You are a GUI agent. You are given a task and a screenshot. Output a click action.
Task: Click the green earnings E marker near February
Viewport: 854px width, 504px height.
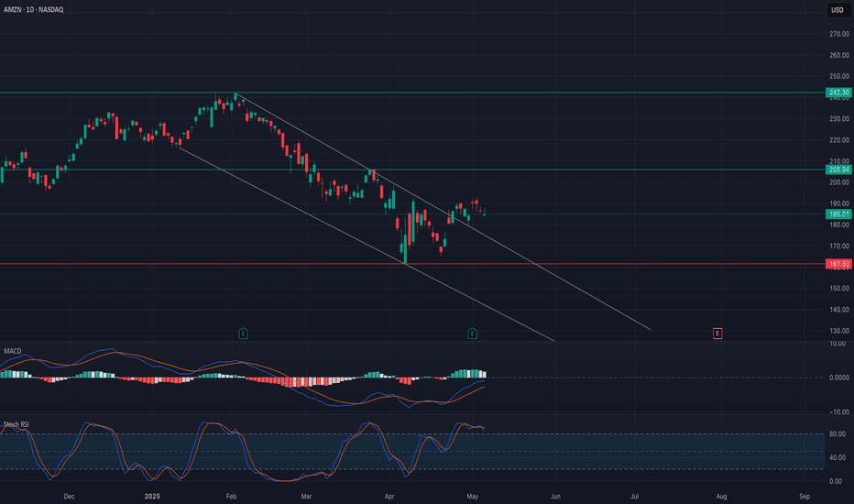click(244, 334)
